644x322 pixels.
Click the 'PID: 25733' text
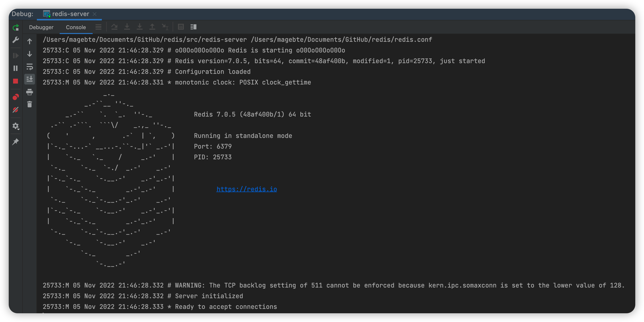(x=213, y=157)
